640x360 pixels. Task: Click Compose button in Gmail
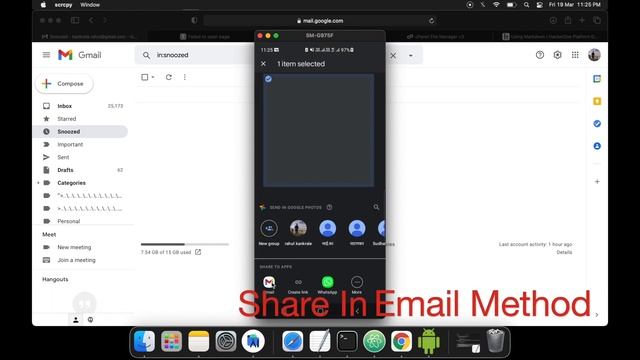(x=64, y=84)
